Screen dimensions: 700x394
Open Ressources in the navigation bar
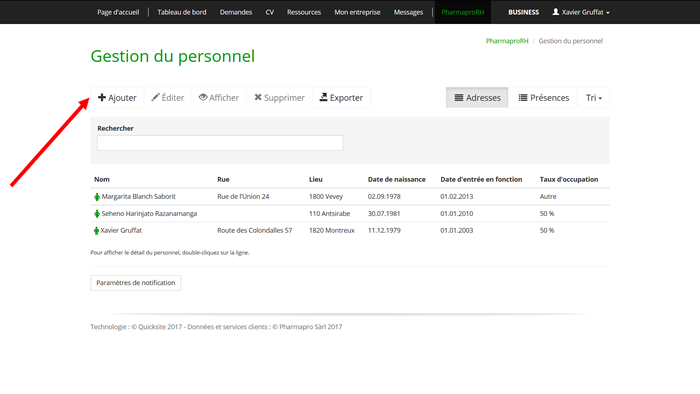[x=304, y=12]
